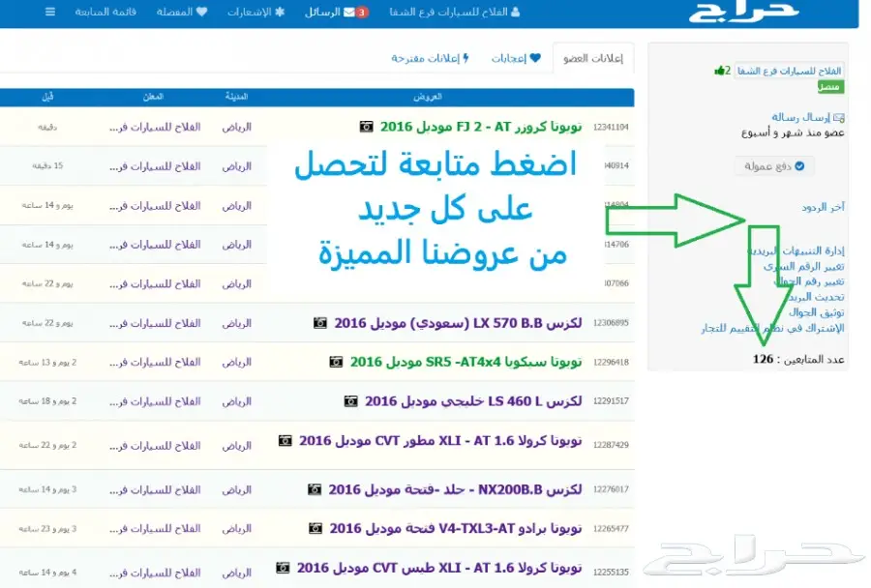
Task: Switch to إعلانات مقترحة tab
Action: pyautogui.click(x=430, y=58)
